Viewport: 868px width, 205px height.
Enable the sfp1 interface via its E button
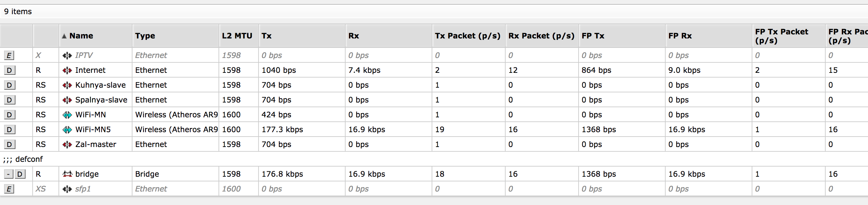[9, 188]
